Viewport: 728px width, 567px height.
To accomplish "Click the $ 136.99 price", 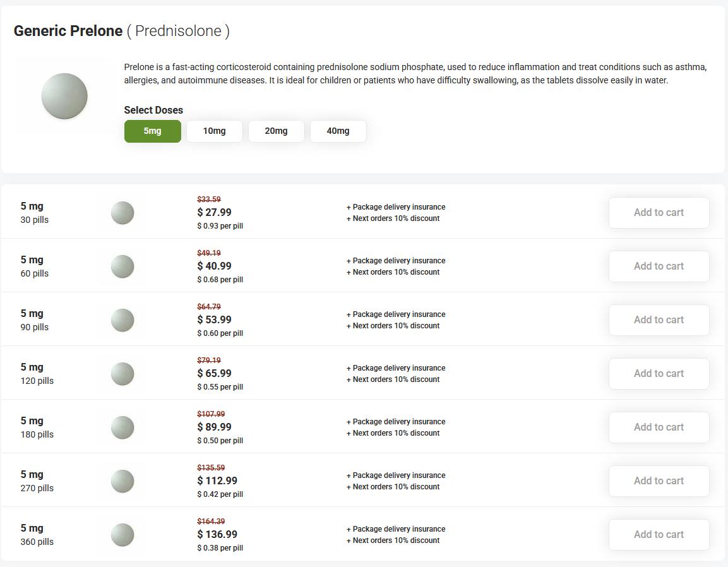I will click(x=217, y=534).
